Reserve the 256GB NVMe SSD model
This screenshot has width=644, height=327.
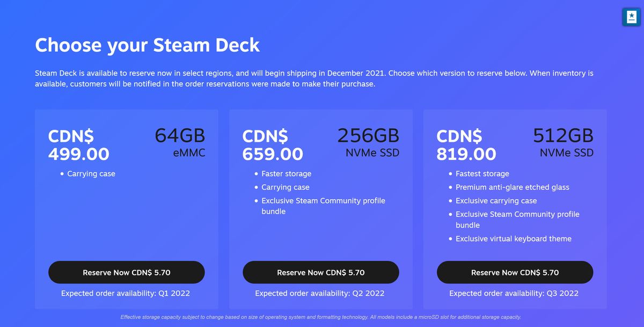(x=321, y=272)
